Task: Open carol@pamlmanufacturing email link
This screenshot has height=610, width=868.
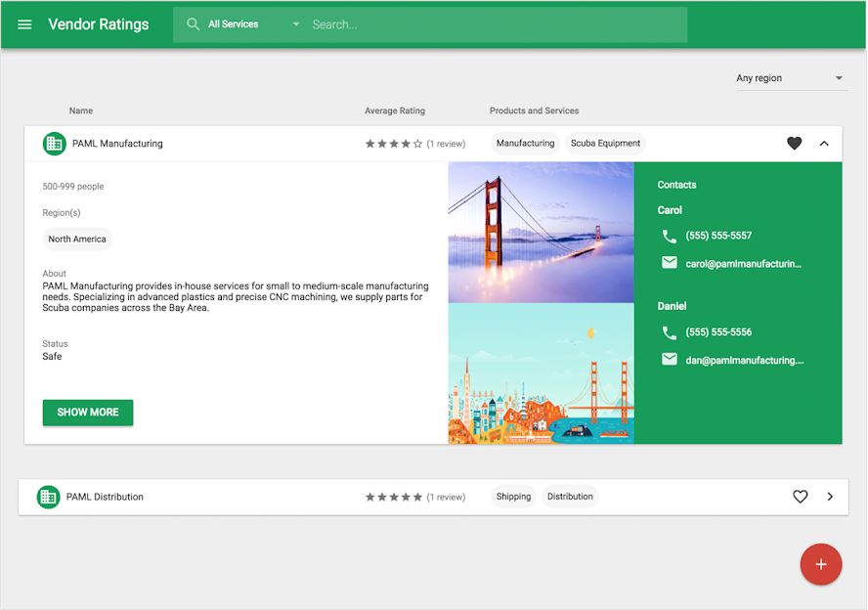Action: (x=743, y=264)
